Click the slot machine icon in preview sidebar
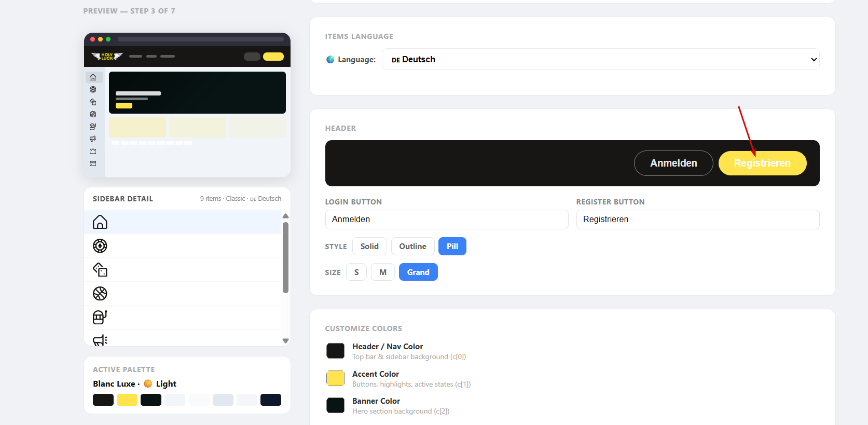868x425 pixels. [93, 126]
